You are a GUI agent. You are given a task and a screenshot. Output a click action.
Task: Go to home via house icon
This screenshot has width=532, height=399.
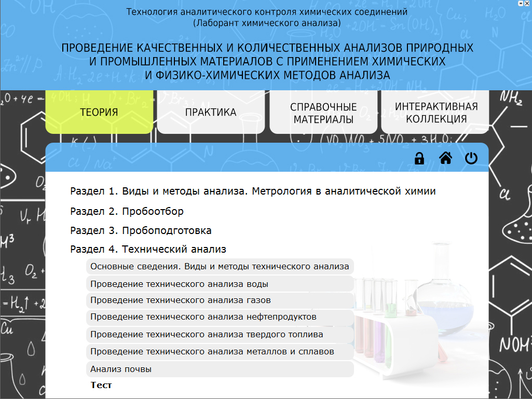click(445, 158)
